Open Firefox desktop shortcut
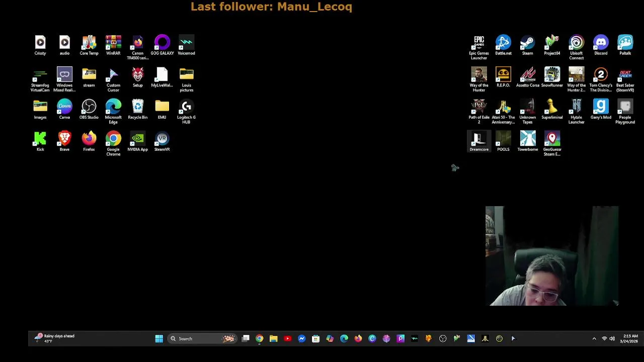This screenshot has width=644, height=362. tap(89, 142)
